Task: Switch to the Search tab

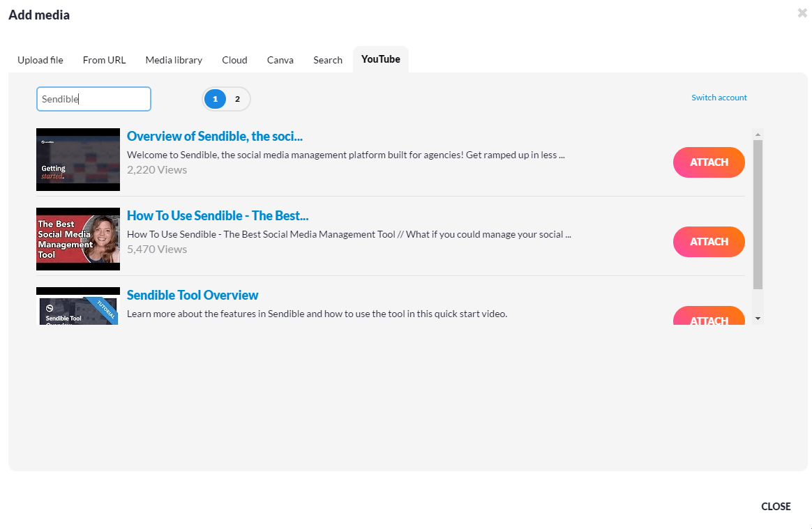Action: tap(328, 60)
